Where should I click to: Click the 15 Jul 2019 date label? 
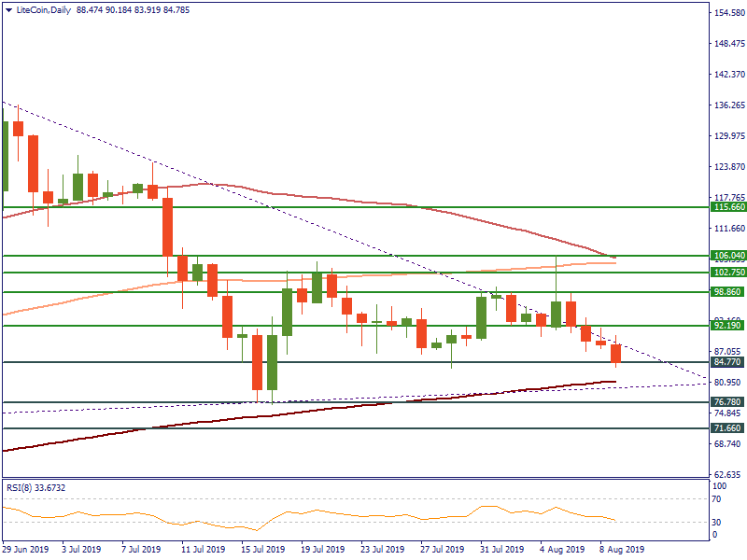point(263,550)
